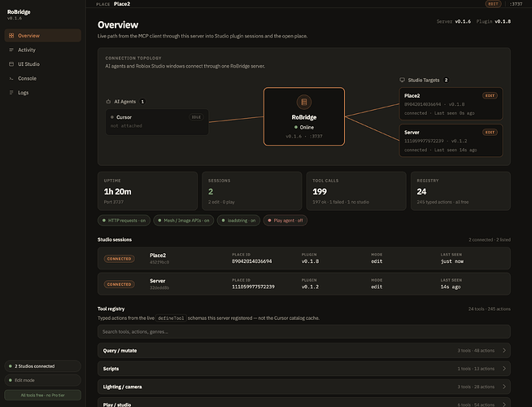Click the Registry 24 stat card
This screenshot has height=407, width=532.
click(460, 191)
